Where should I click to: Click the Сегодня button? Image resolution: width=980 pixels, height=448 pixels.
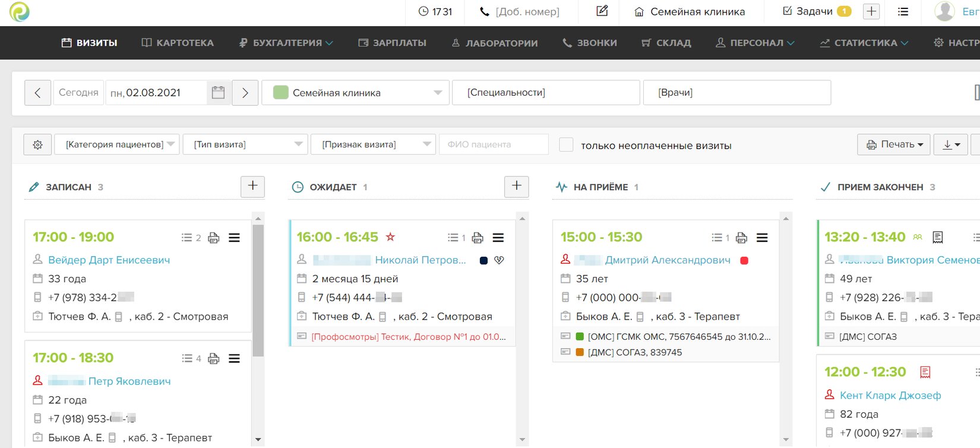(78, 93)
